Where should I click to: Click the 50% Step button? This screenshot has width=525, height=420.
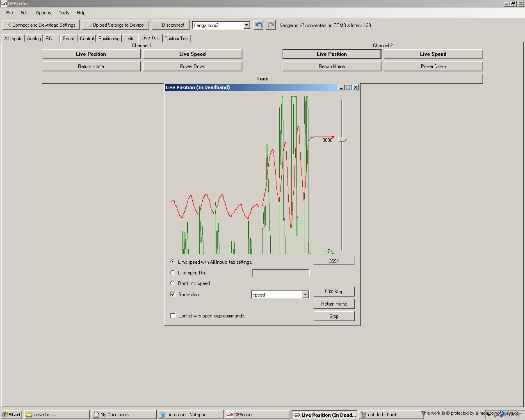pyautogui.click(x=334, y=292)
